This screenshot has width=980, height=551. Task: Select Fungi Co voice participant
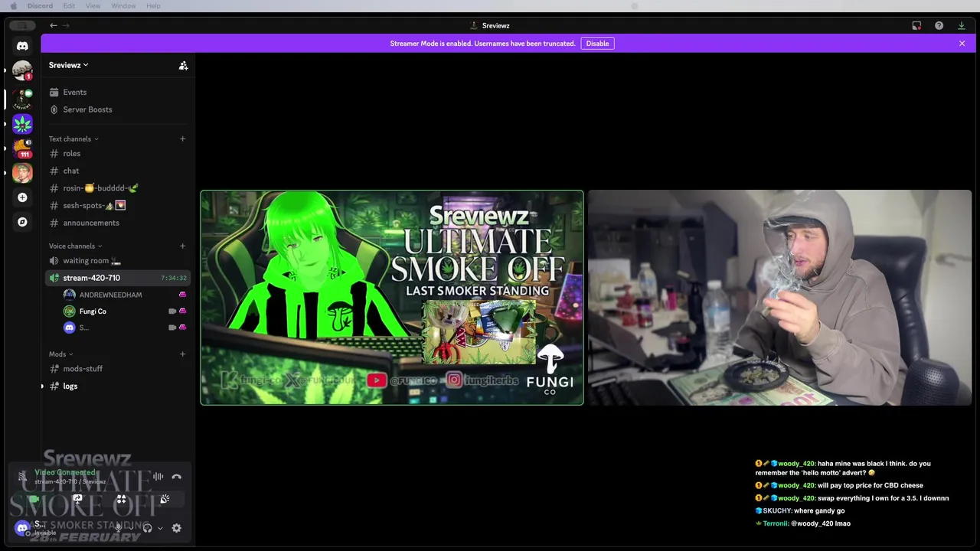[125, 311]
